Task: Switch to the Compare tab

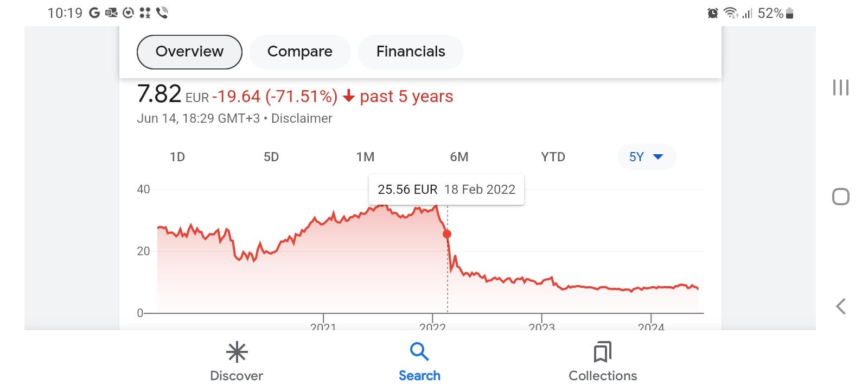Action: click(300, 52)
